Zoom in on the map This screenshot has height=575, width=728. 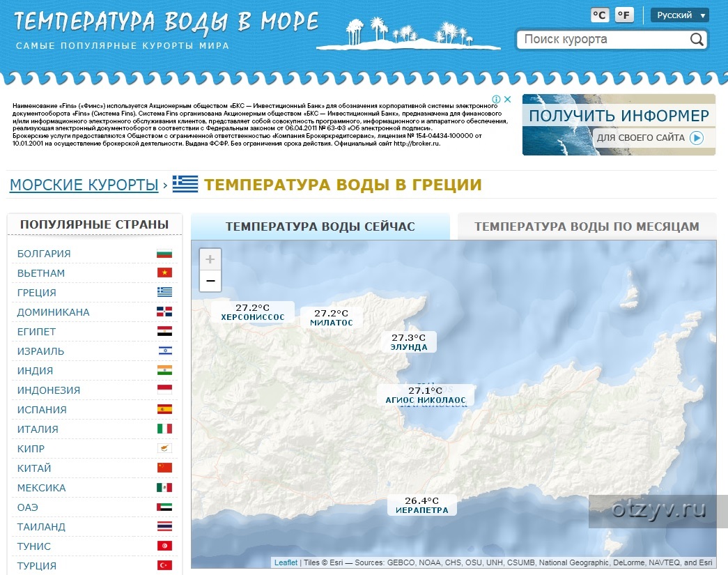coord(210,259)
